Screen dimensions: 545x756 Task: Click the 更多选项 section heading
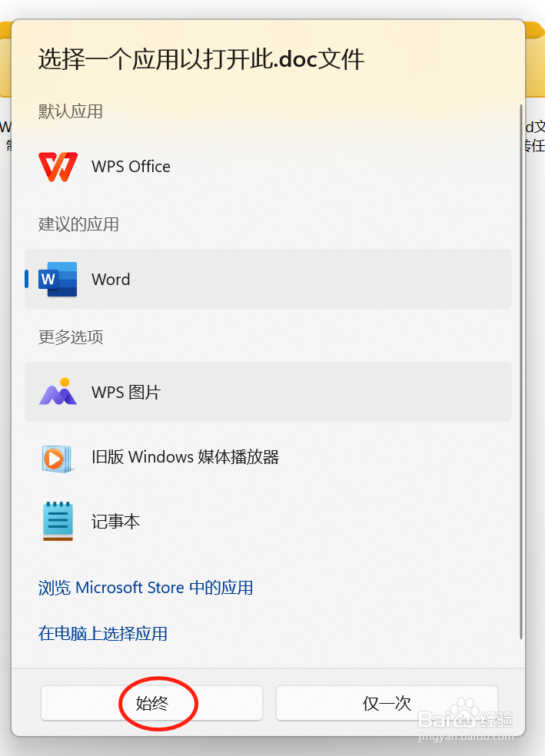coord(71,337)
